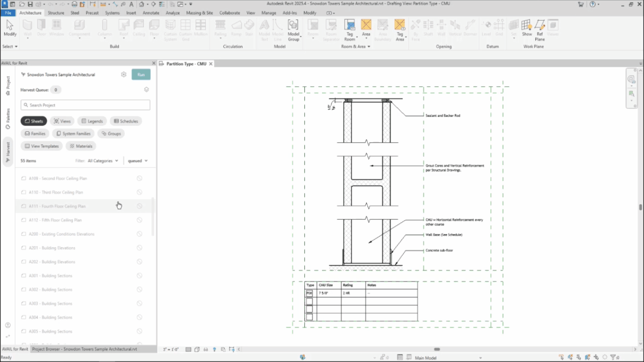Switch to the Manage ribbon tab
Image resolution: width=644 pixels, height=362 pixels.
click(x=269, y=13)
